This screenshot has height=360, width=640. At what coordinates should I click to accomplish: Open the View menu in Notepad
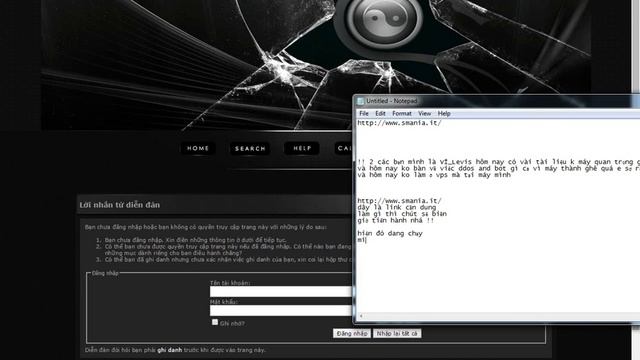[x=424, y=113]
